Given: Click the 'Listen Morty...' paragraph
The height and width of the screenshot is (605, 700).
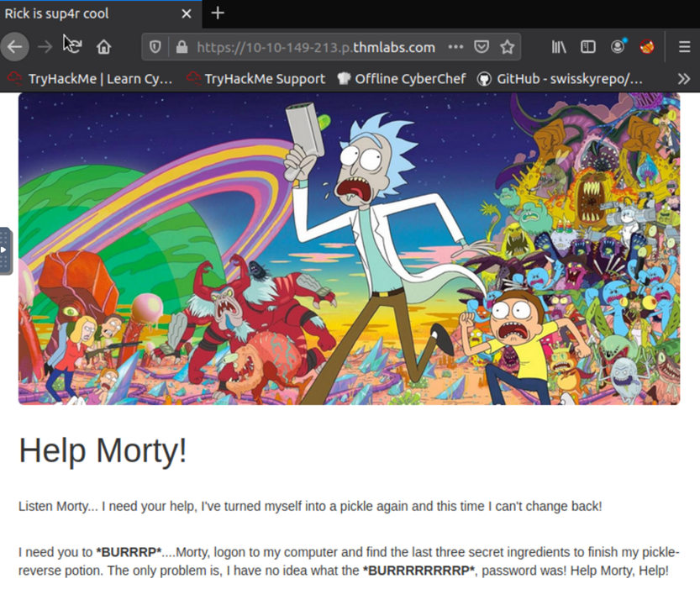Looking at the screenshot, I should coord(310,507).
